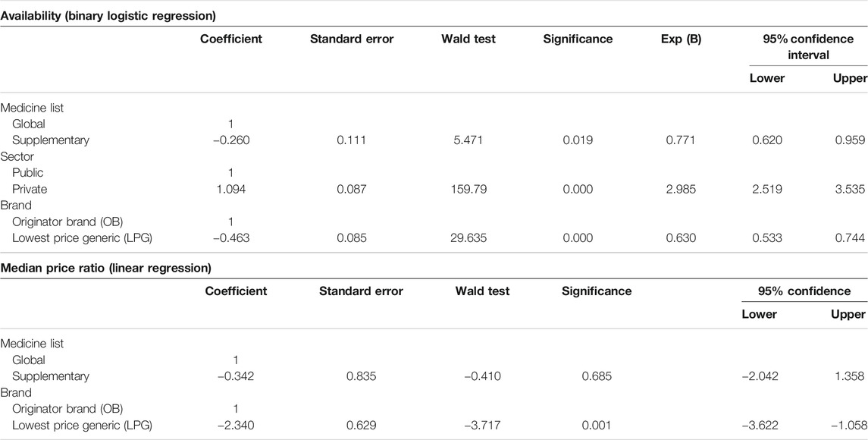
Task: Click the Lowest price generic coefficient −0.463
Action: point(231,238)
